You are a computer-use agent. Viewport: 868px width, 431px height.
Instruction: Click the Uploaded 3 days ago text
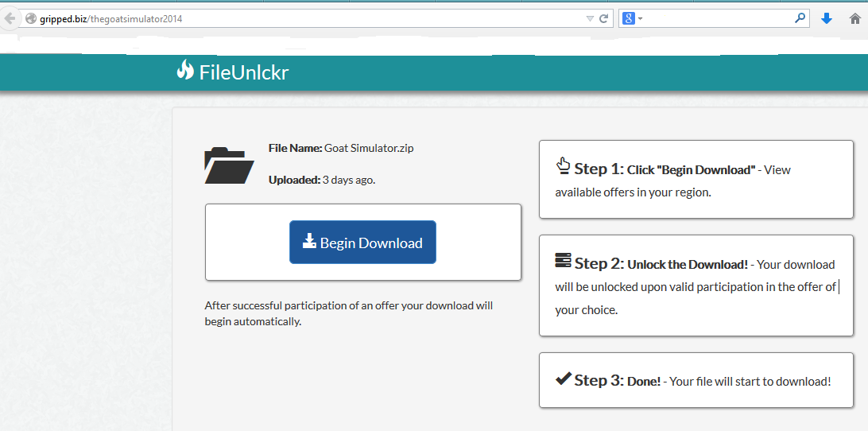pos(322,180)
